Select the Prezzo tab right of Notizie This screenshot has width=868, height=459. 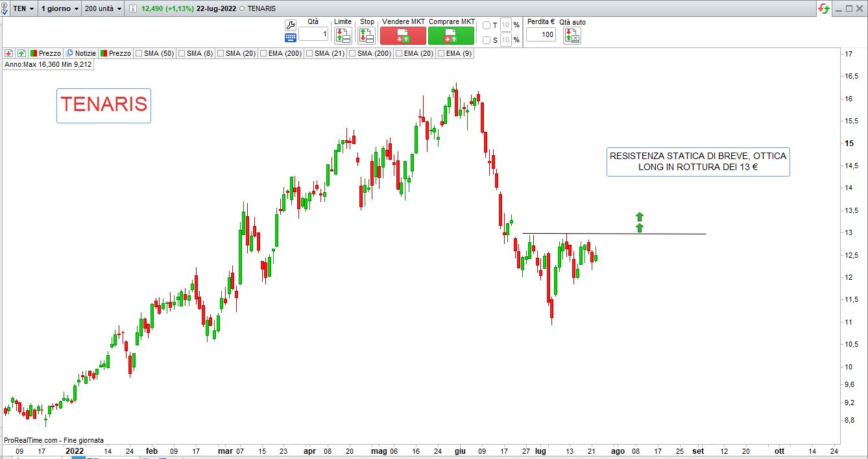point(115,53)
